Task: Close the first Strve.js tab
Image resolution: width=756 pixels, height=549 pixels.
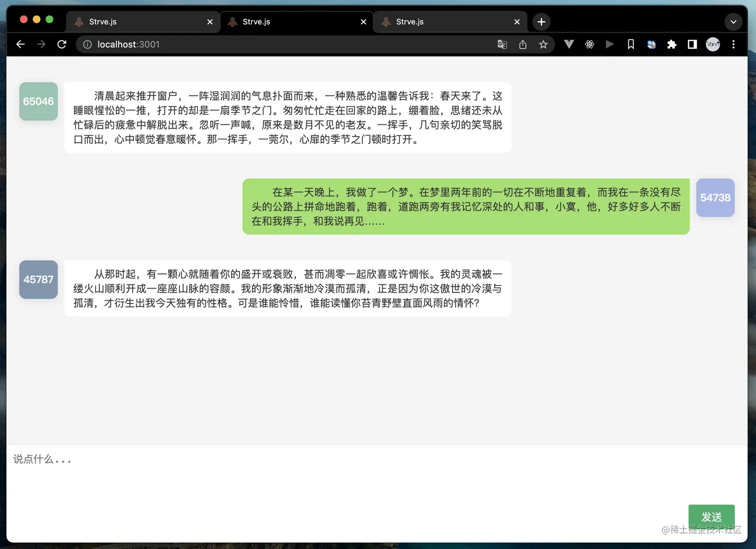Action: point(210,22)
